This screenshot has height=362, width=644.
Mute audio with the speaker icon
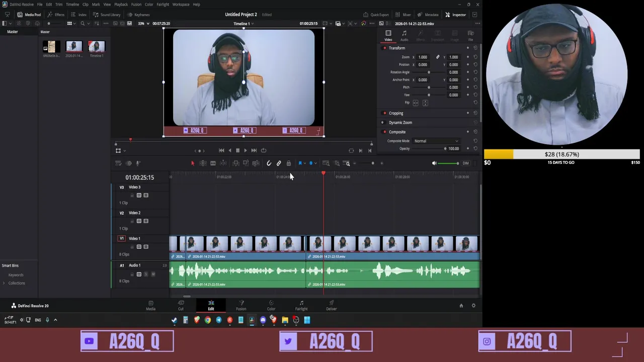(434, 163)
